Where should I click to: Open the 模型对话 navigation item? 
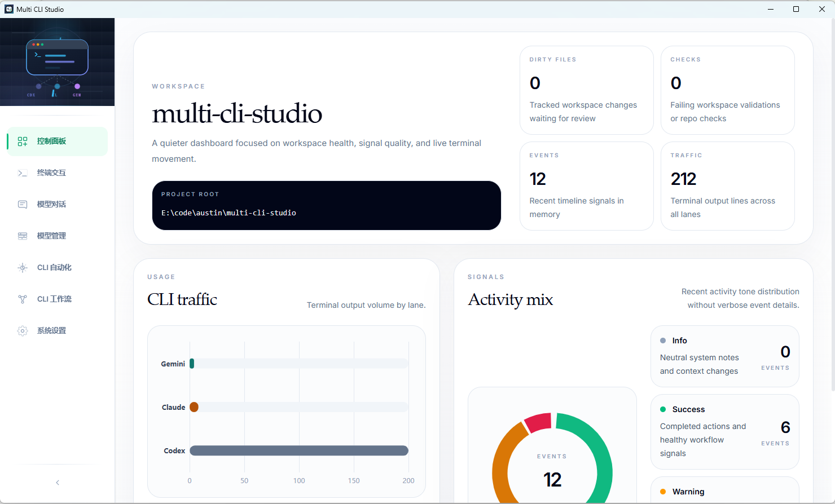(x=51, y=204)
